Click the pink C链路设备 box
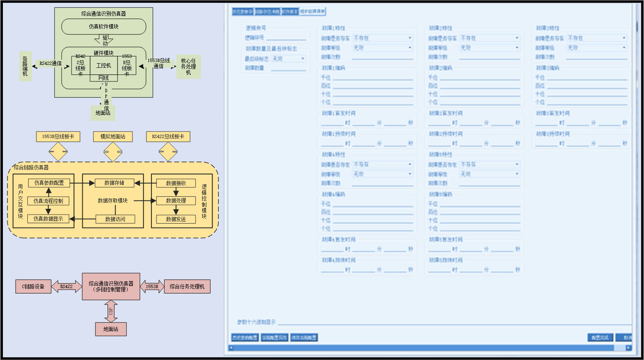The image size is (644, 360). click(x=34, y=286)
